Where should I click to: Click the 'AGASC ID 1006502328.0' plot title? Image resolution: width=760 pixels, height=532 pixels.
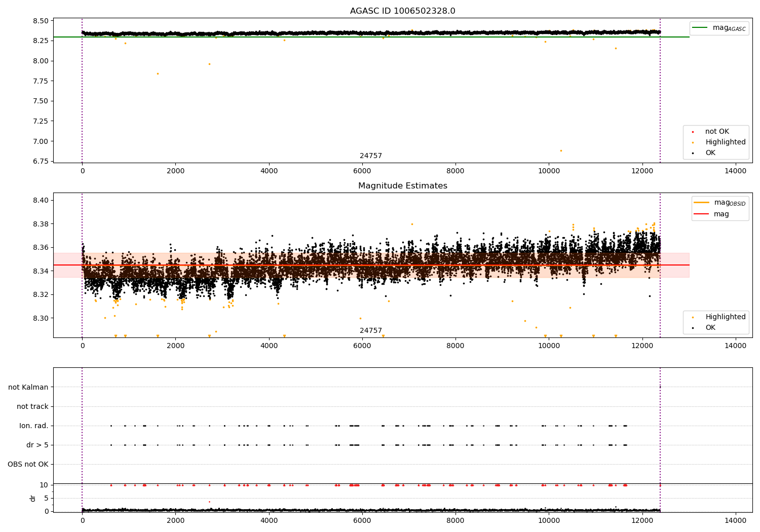tap(402, 11)
